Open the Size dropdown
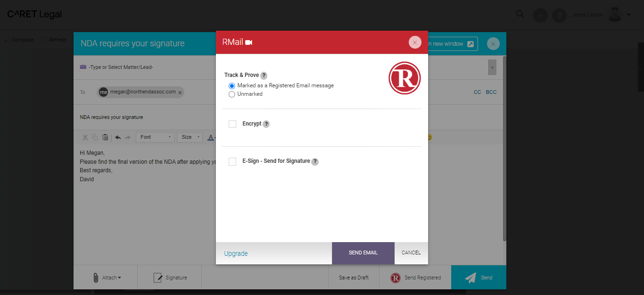 [190, 137]
